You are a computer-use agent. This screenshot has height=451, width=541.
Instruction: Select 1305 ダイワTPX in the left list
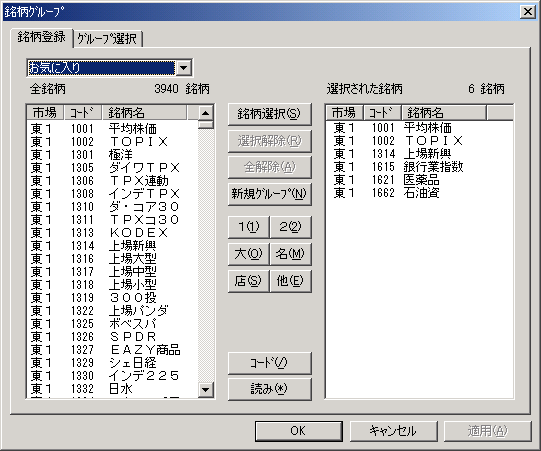coord(105,168)
